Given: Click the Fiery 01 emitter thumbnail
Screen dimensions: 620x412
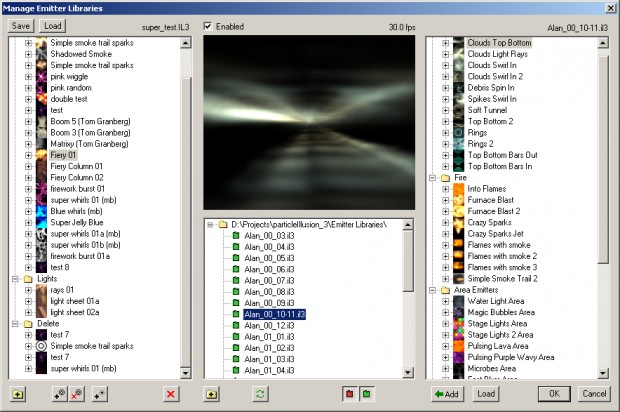Looking at the screenshot, I should 42,155.
